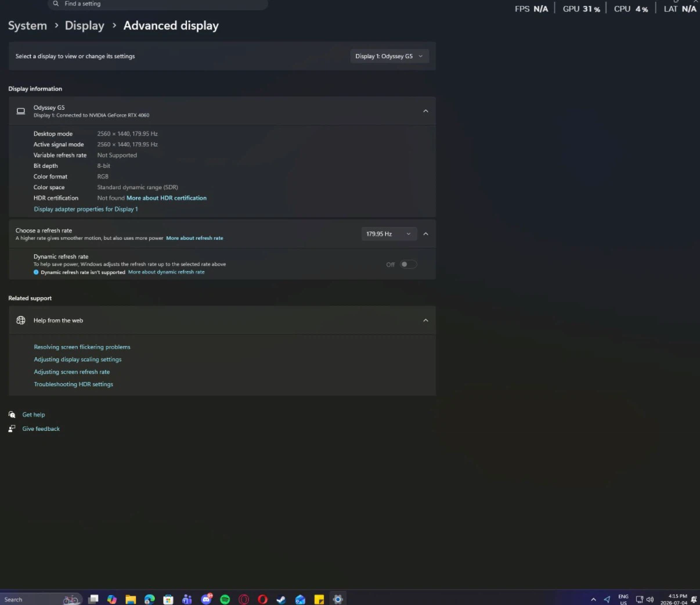Viewport: 700px width, 605px height.
Task: Collapse the Odyssey G5 display information section
Action: (425, 111)
